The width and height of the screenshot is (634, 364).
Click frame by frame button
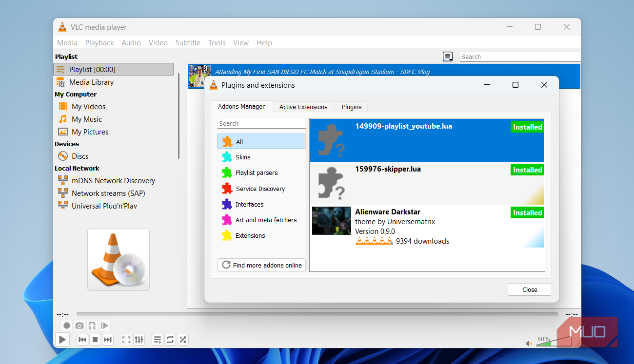pyautogui.click(x=105, y=326)
